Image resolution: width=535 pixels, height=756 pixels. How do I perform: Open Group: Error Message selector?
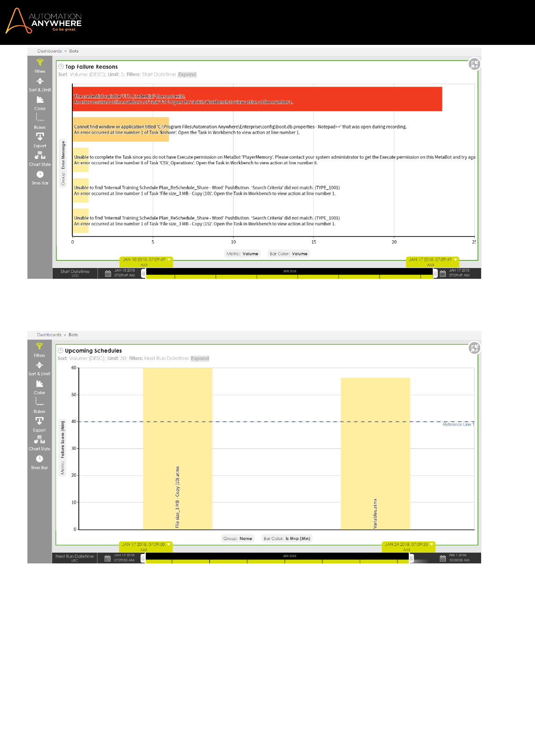pyautogui.click(x=63, y=163)
